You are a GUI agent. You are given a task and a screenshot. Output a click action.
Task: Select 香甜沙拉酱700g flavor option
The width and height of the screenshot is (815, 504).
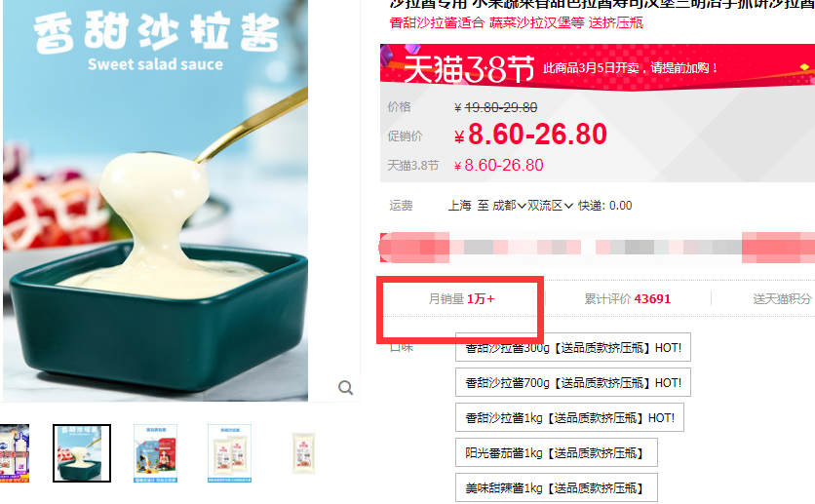[573, 382]
